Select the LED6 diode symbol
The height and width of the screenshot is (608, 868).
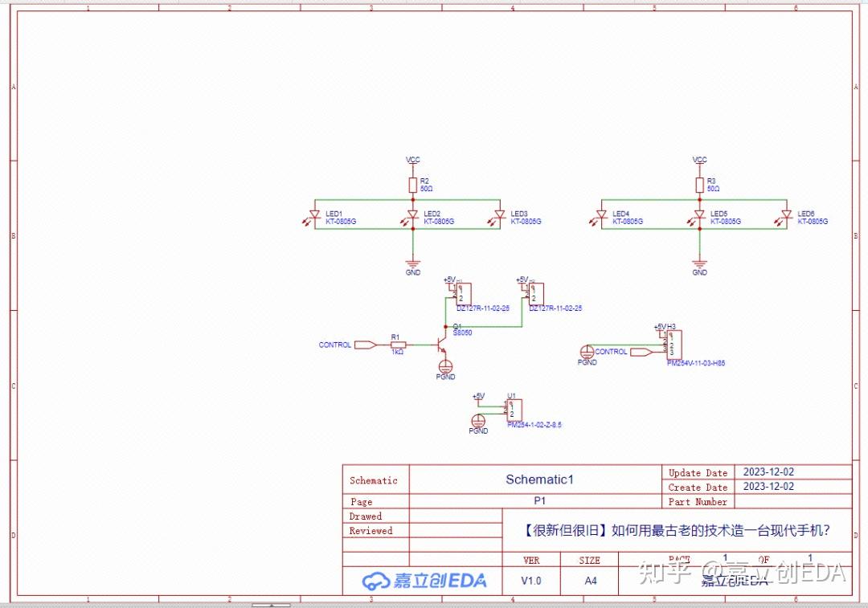[785, 216]
